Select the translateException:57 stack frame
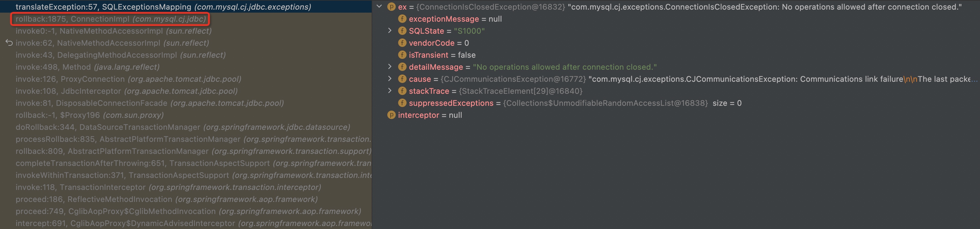This screenshot has width=980, height=229. [x=163, y=7]
